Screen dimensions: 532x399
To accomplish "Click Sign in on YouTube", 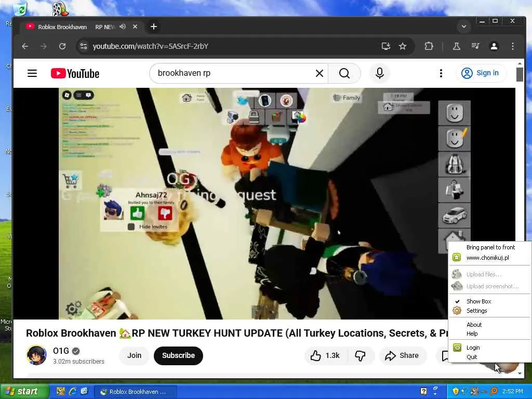I will click(x=481, y=73).
